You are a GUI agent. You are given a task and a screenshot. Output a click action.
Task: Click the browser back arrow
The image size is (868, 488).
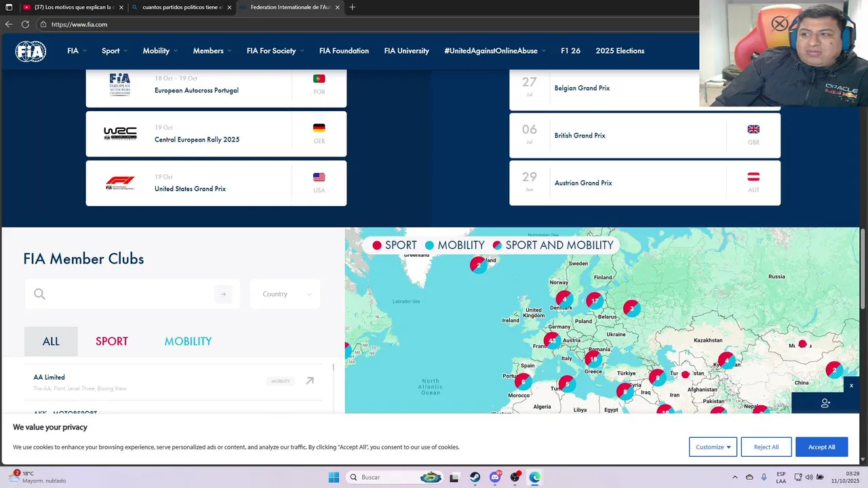coord(9,24)
